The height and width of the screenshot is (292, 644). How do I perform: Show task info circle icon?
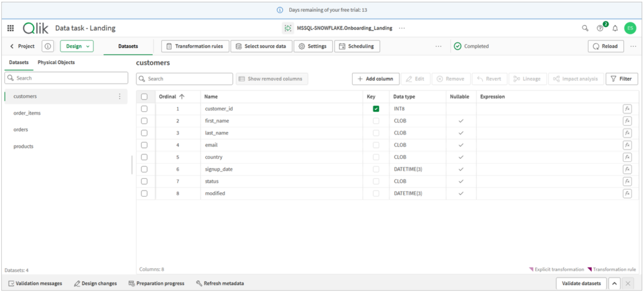point(48,46)
